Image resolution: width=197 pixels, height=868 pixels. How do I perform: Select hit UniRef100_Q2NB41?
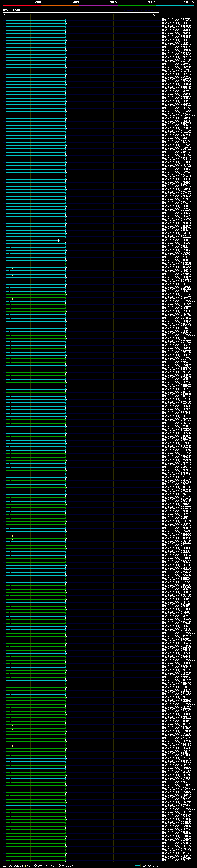tap(177, 247)
